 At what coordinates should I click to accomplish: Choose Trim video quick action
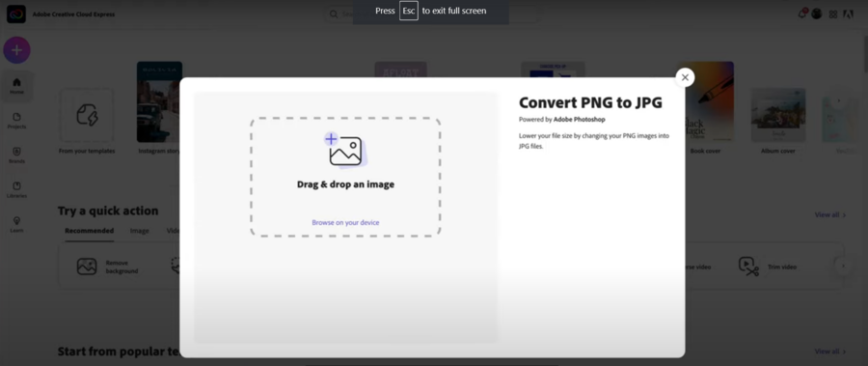769,267
